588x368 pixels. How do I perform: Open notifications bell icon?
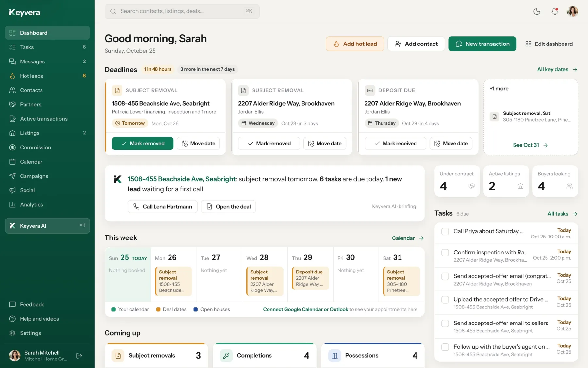coord(555,11)
